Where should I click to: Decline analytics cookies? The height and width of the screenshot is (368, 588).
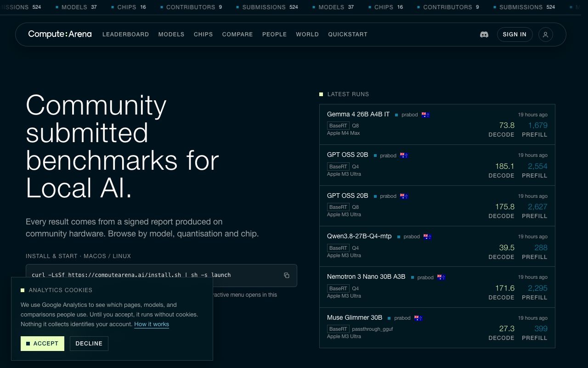click(89, 344)
